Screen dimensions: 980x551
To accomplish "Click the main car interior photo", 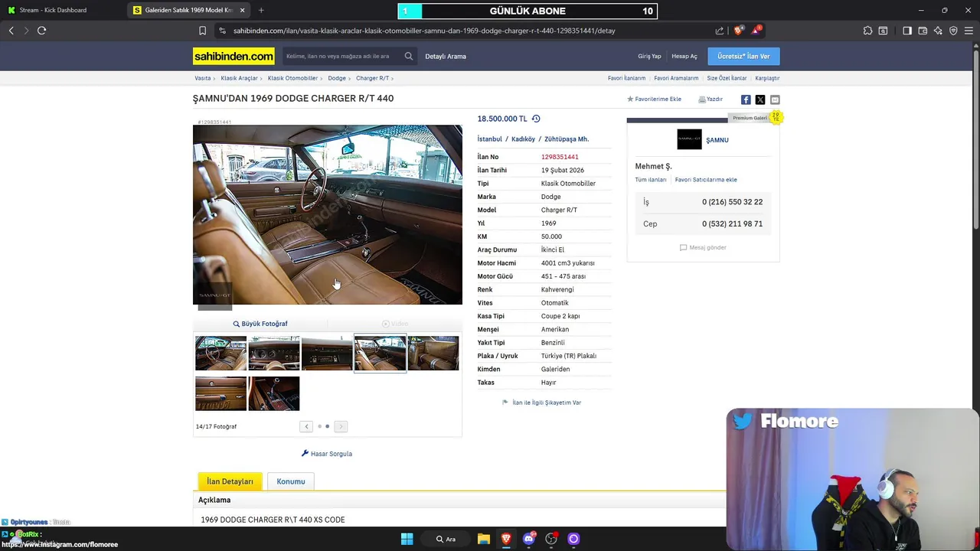I will pos(328,214).
